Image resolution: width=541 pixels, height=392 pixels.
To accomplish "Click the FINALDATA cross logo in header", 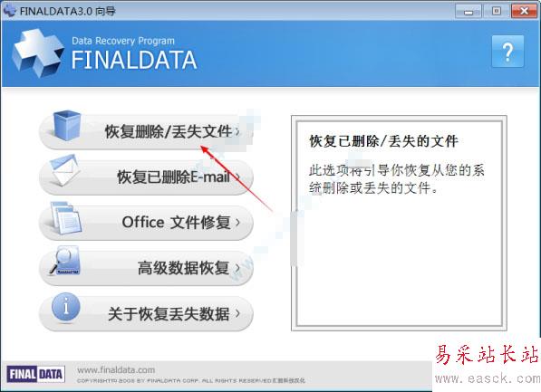I will pos(38,53).
